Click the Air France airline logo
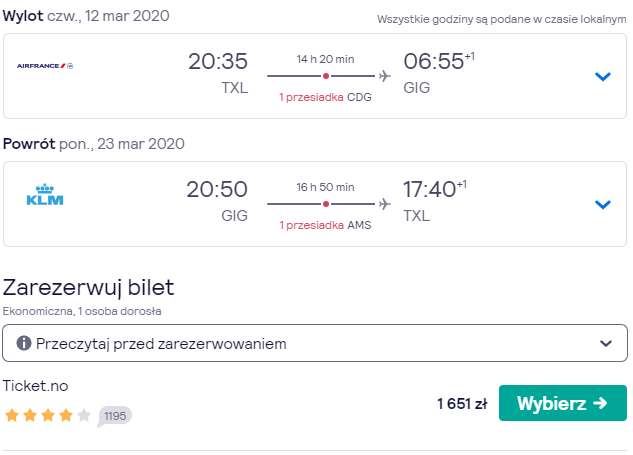The width and height of the screenshot is (633, 455). (x=45, y=66)
